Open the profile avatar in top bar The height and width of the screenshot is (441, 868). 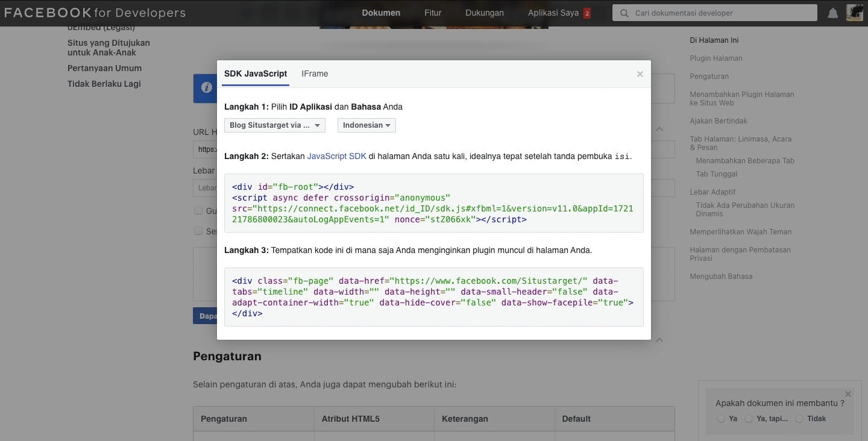point(855,13)
